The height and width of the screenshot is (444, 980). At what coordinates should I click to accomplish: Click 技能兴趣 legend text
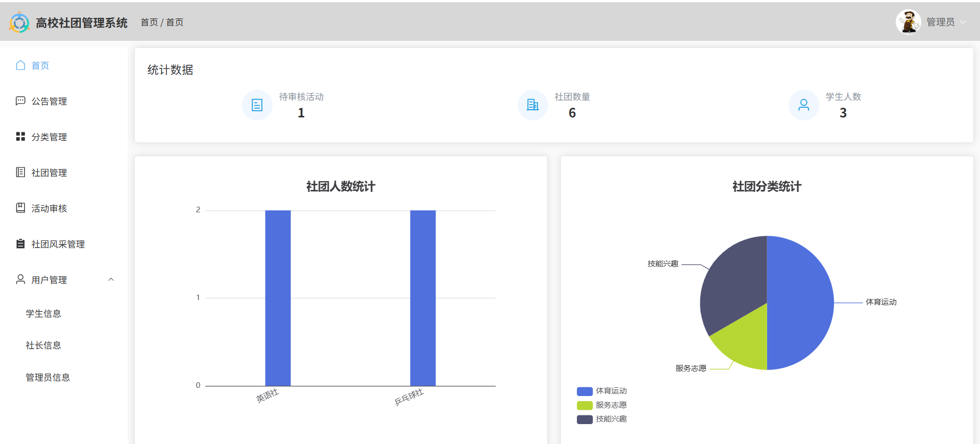coord(611,419)
